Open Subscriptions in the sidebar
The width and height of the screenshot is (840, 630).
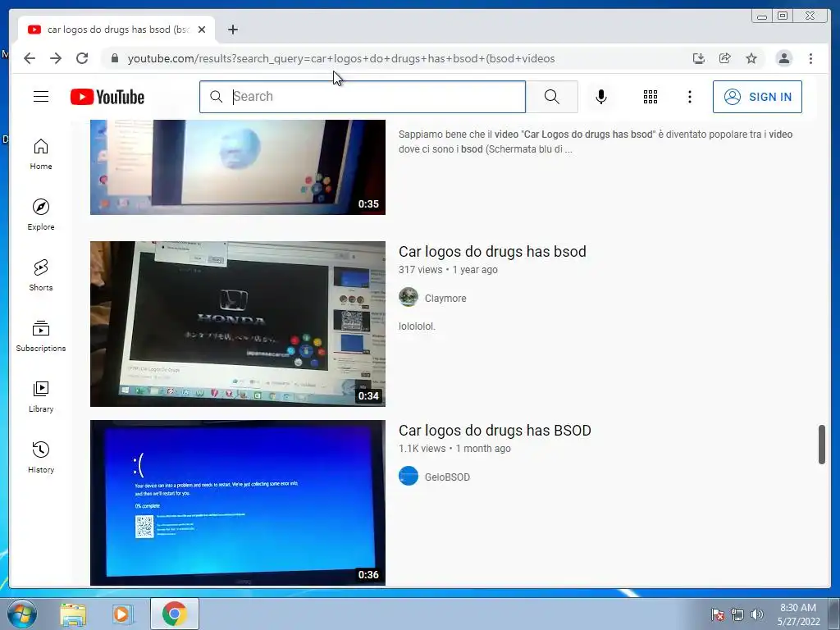[x=41, y=336]
